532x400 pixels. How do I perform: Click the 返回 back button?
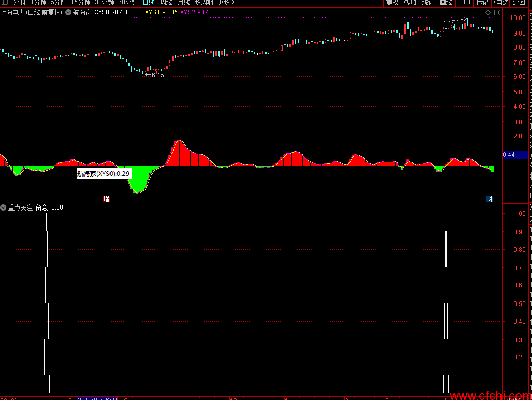[519, 3]
